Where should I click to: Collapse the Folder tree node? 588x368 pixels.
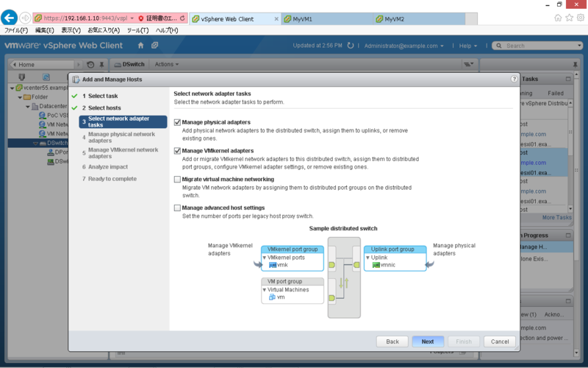pyautogui.click(x=20, y=97)
